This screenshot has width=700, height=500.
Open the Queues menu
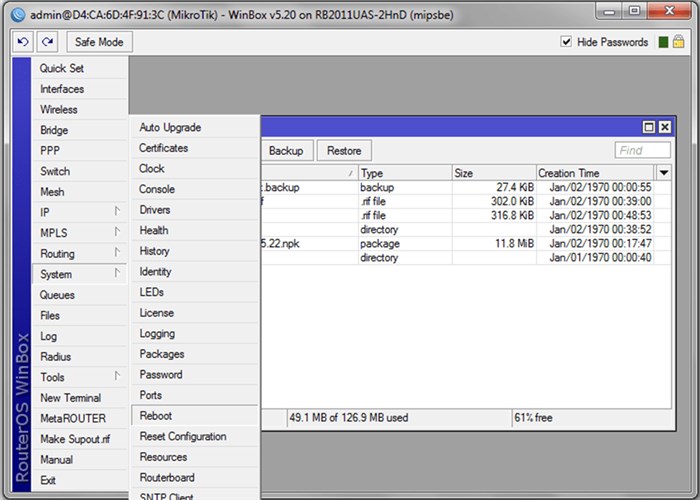click(x=79, y=295)
